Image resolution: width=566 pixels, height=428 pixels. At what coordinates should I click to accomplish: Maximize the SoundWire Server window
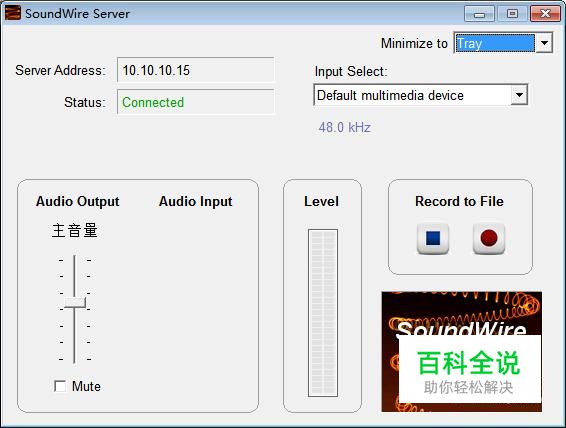click(512, 14)
